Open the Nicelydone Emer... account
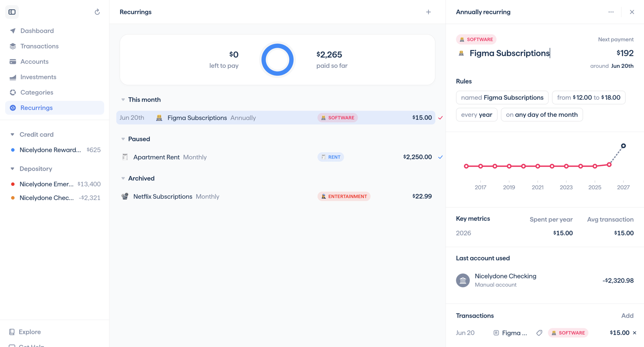This screenshot has height=347, width=644. [55, 184]
